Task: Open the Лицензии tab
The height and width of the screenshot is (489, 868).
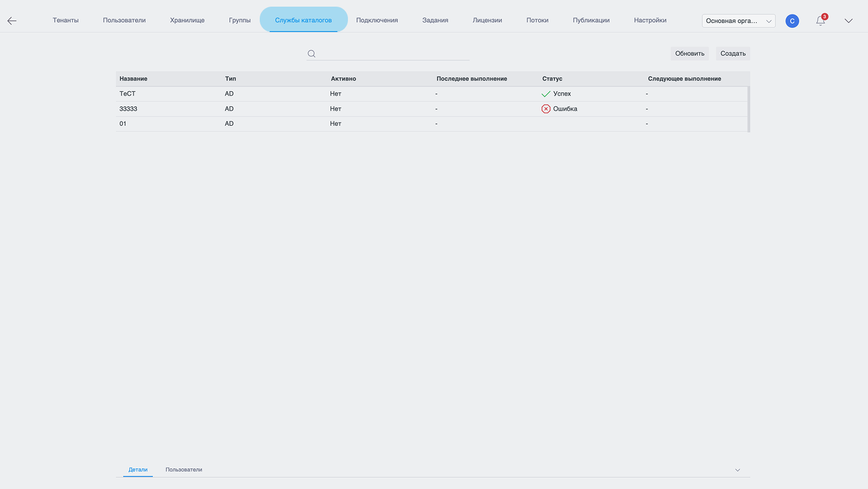Action: [x=487, y=20]
